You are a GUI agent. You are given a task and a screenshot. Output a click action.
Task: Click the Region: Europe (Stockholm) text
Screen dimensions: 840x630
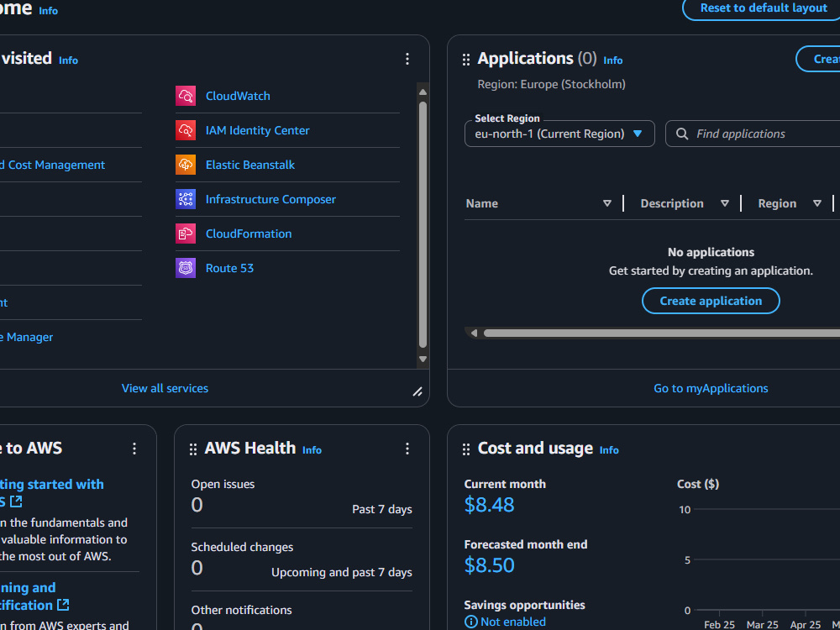tap(551, 84)
